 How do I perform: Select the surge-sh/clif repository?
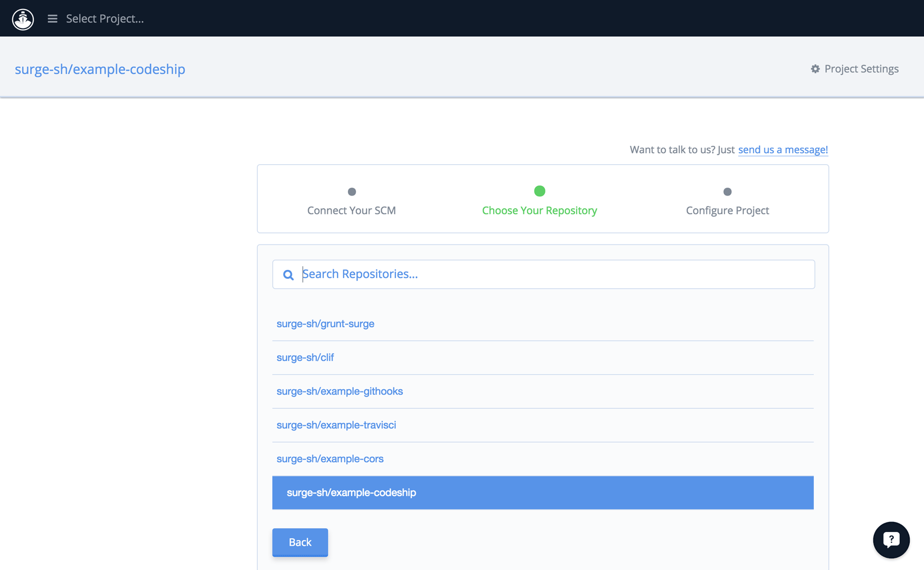coord(543,358)
